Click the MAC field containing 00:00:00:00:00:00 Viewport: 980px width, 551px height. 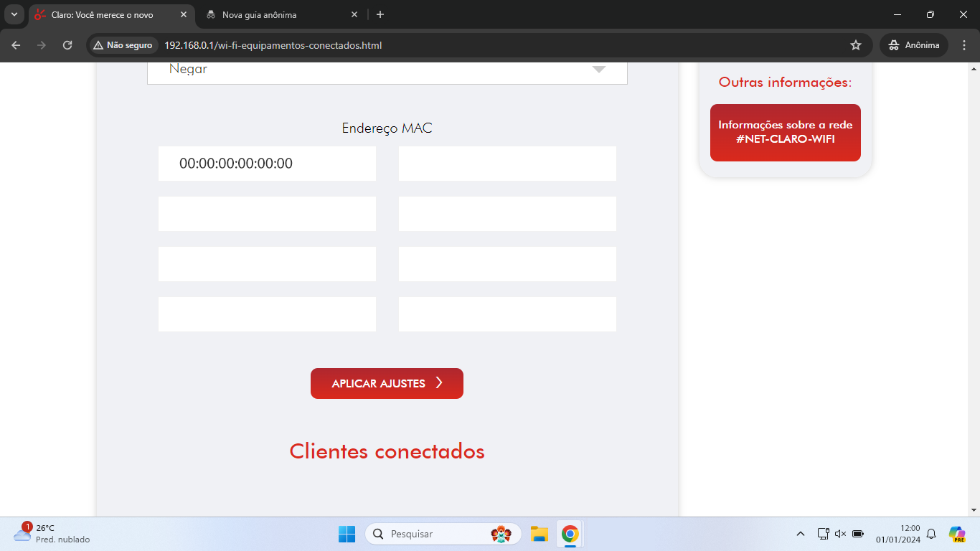click(x=267, y=164)
